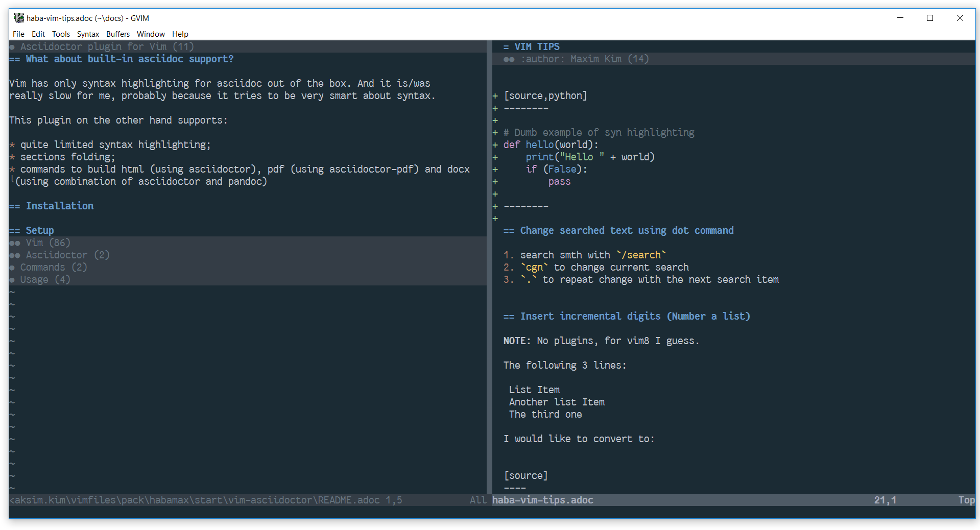Viewport: 980px width, 530px height.
Task: Click the '== Setup' heading
Action: (x=32, y=230)
